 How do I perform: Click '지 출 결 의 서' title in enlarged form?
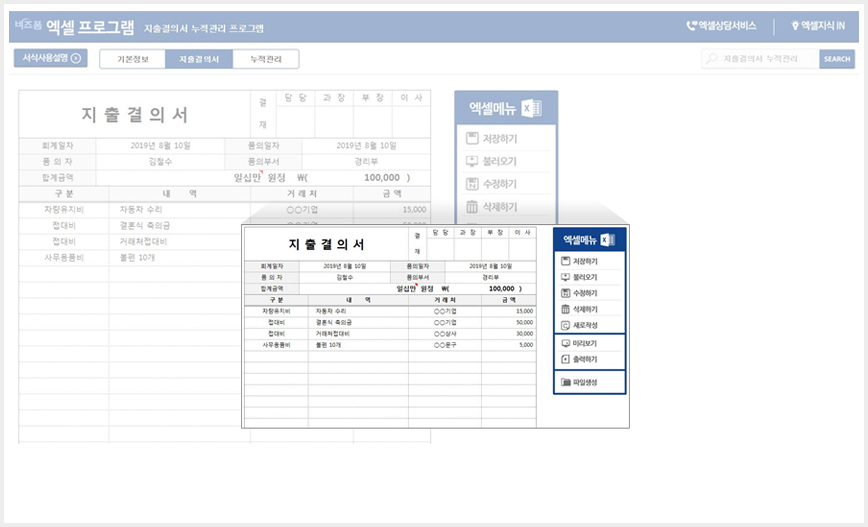pyautogui.click(x=326, y=244)
